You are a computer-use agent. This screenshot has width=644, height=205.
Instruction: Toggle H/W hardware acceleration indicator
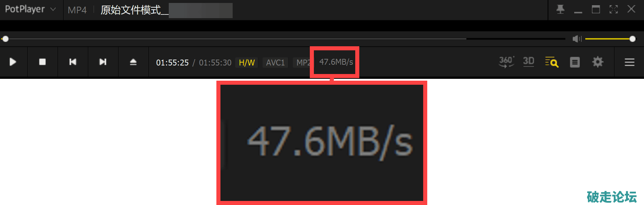point(247,63)
